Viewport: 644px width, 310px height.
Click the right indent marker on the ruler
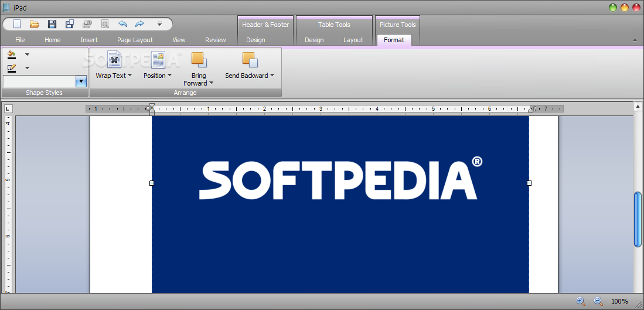530,110
